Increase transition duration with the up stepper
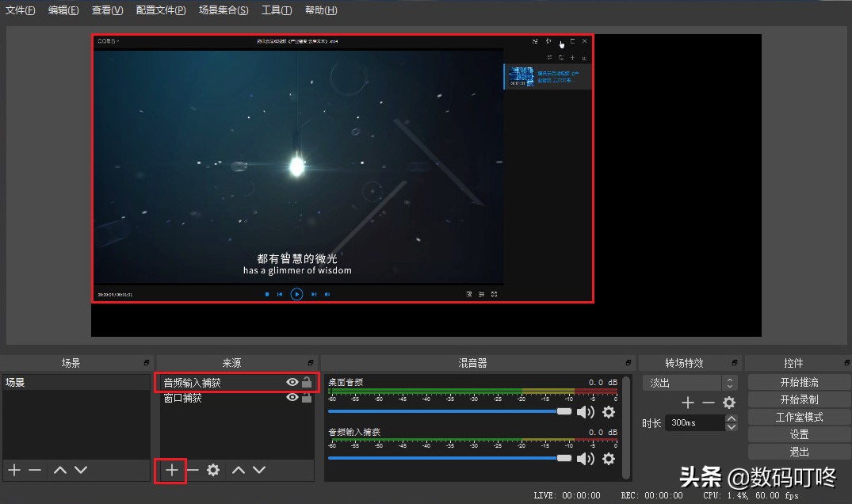Image resolution: width=852 pixels, height=504 pixels. pos(731,418)
